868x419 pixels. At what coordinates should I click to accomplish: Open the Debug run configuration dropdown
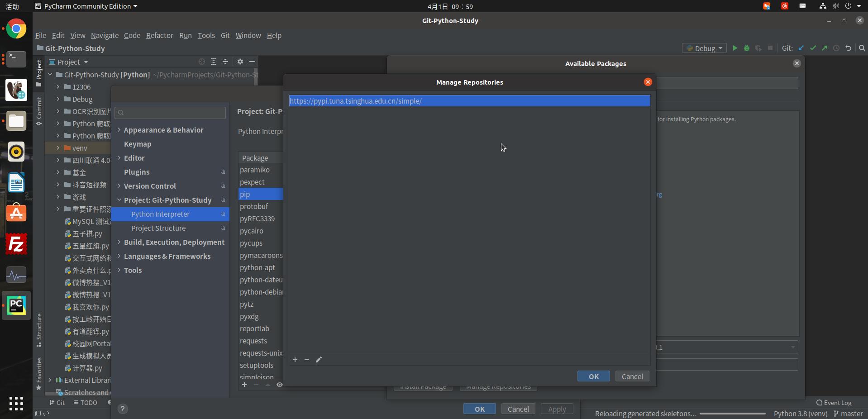coord(704,48)
